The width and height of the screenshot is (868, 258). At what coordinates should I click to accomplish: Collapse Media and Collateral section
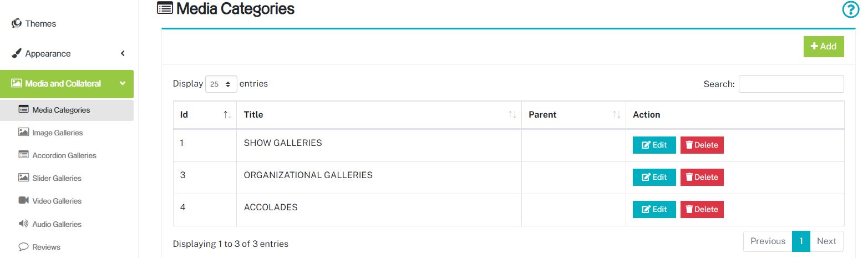click(123, 83)
